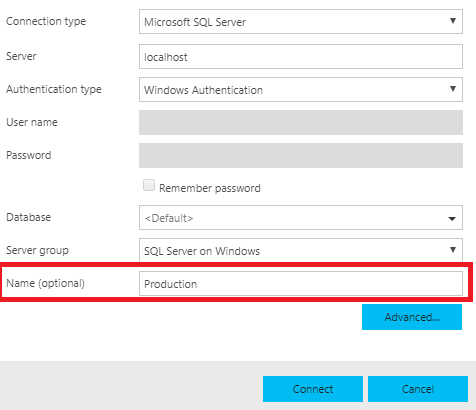Image resolution: width=476 pixels, height=410 pixels.
Task: Click the <Default> database combo box
Action: tap(301, 218)
